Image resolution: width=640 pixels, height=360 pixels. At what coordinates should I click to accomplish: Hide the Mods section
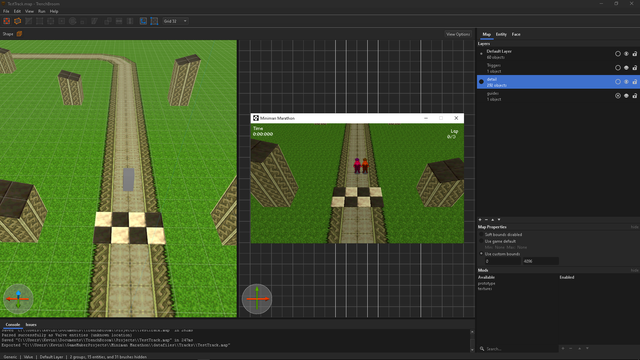[634, 270]
